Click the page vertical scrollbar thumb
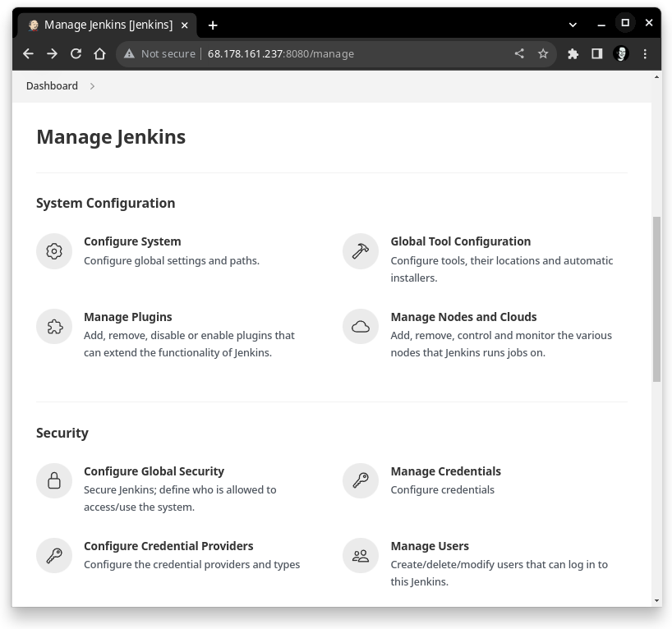This screenshot has width=672, height=629. 656,299
